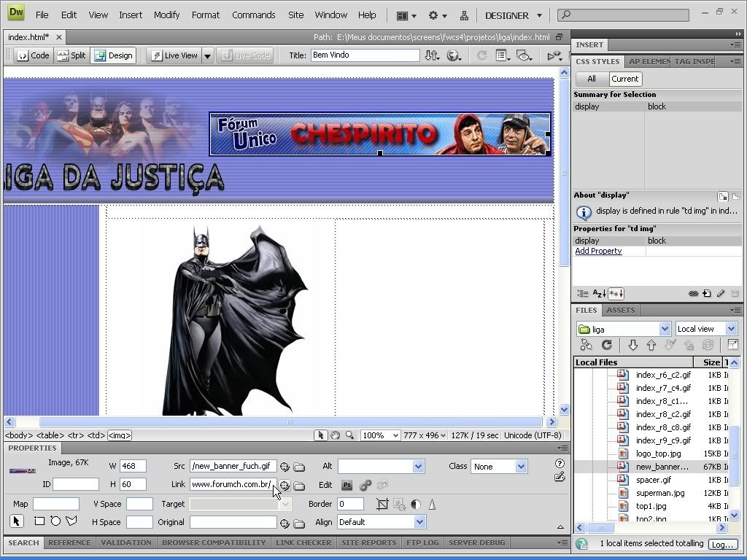747x560 pixels.
Task: Choose the Zoom magnifier tool in status bar
Action: point(349,435)
